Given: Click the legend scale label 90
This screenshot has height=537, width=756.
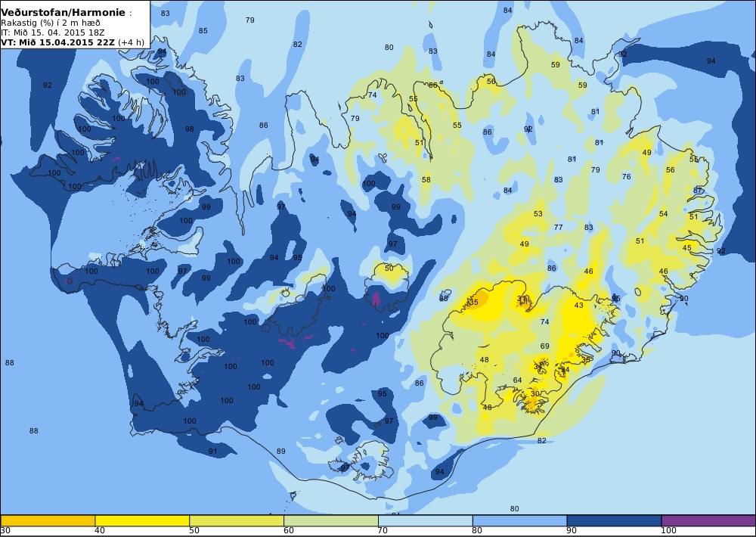Looking at the screenshot, I should pyautogui.click(x=572, y=531).
